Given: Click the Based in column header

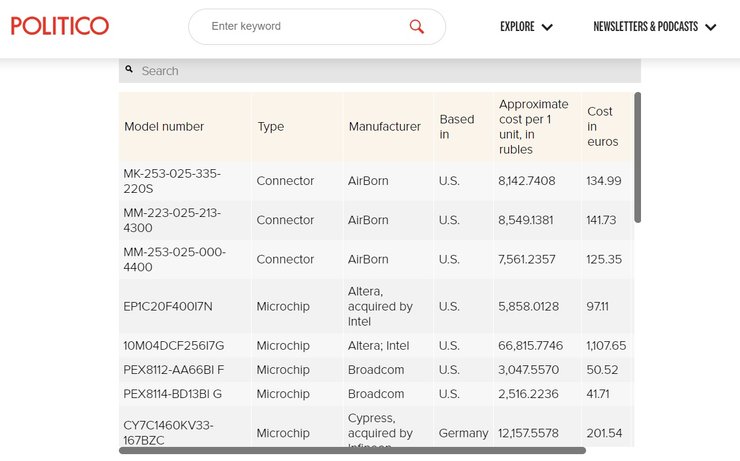Looking at the screenshot, I should click(457, 127).
